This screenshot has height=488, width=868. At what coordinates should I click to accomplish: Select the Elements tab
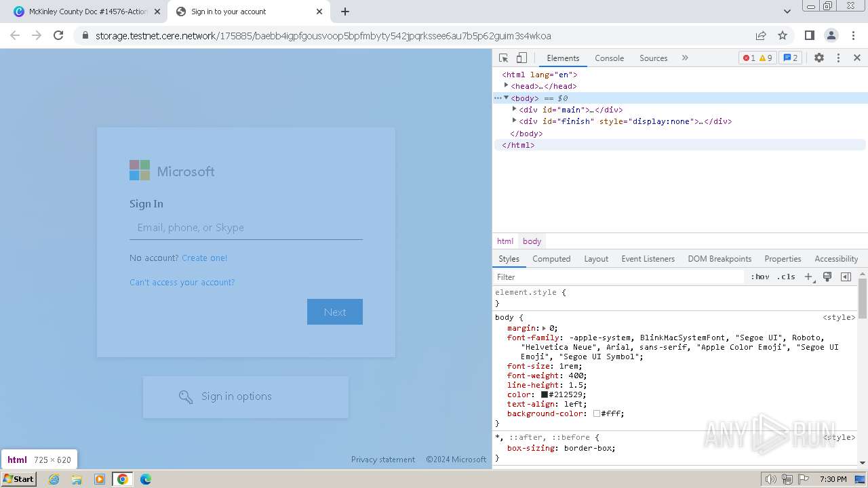pyautogui.click(x=563, y=58)
